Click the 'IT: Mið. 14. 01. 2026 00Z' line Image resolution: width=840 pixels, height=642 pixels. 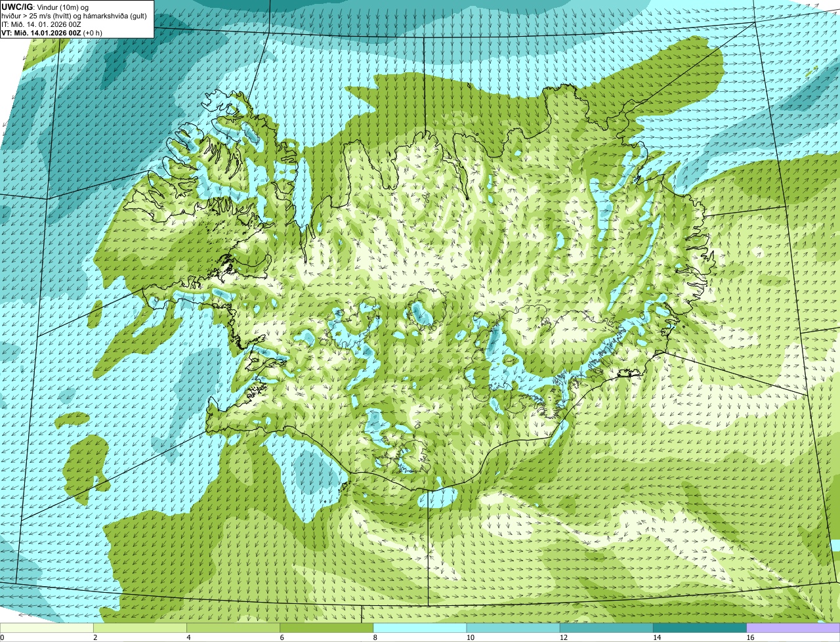(x=41, y=24)
